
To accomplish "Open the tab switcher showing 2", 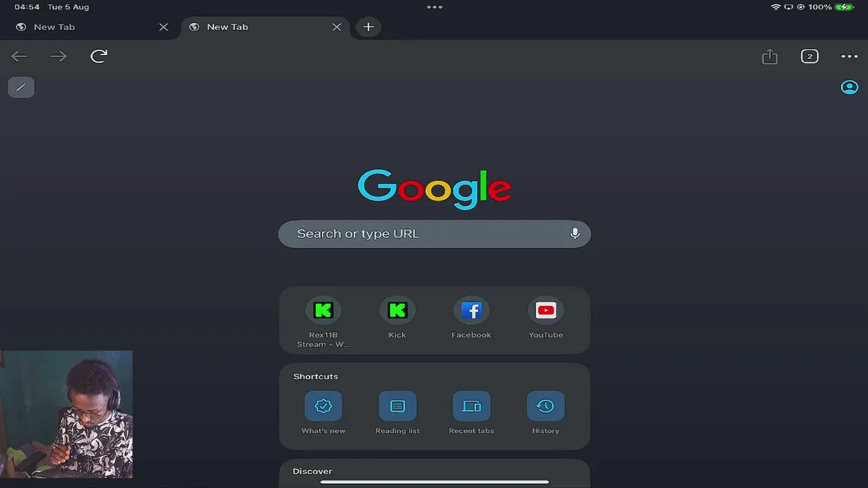I will (x=810, y=57).
